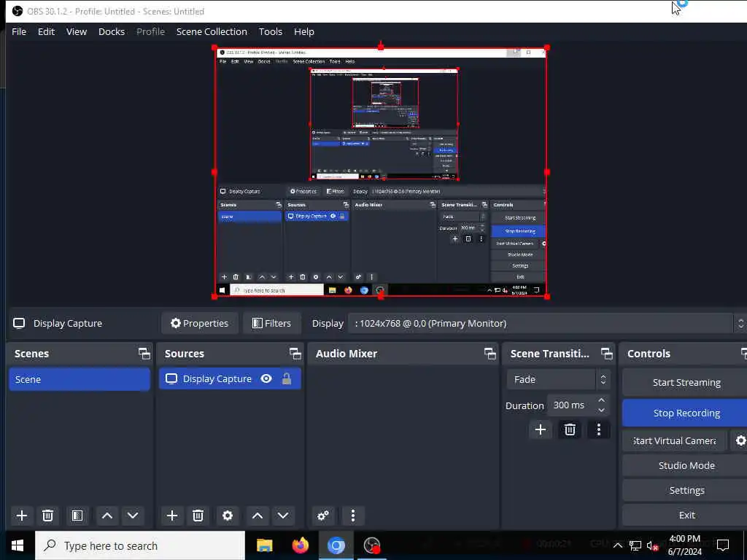Open the Docks menu
Image resolution: width=747 pixels, height=560 pixels.
(x=112, y=31)
